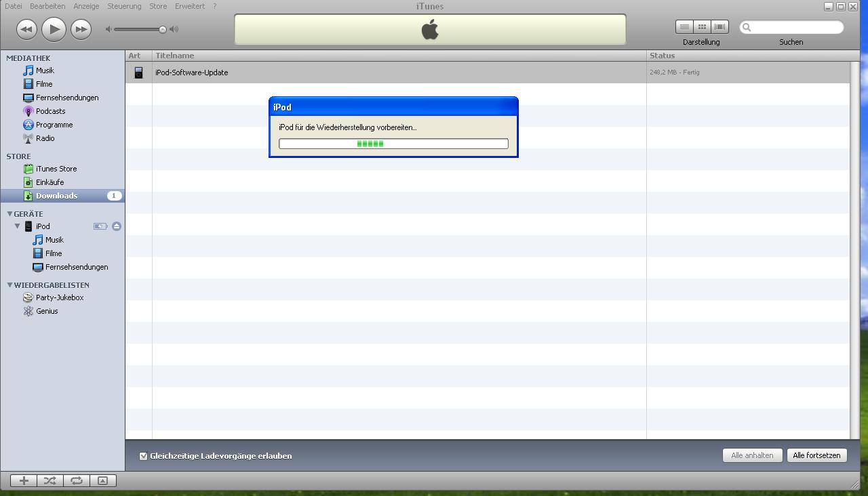Collapse the GERÄTE section triangle

(9, 213)
